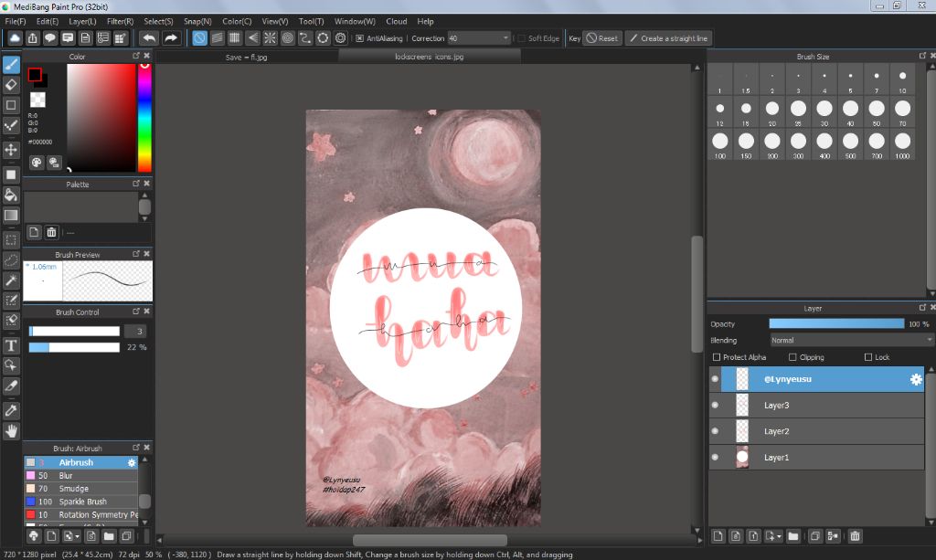This screenshot has width=936, height=560.
Task: Open add-layer dropdown arrow in Layer panel
Action: pos(779,536)
